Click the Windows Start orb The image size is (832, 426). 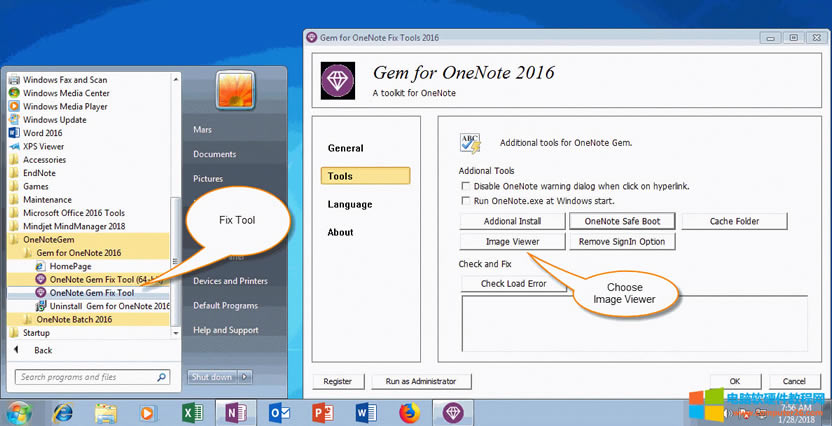(x=18, y=411)
